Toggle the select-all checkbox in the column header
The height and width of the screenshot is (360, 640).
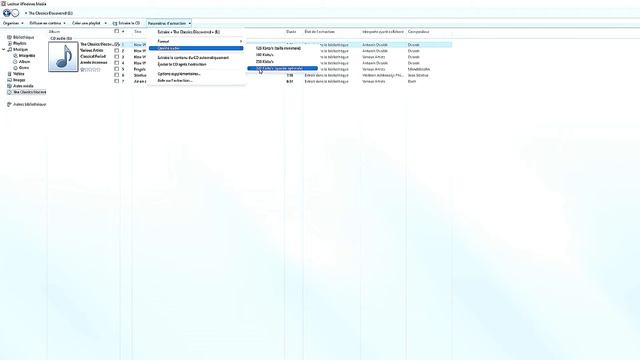coord(117,31)
